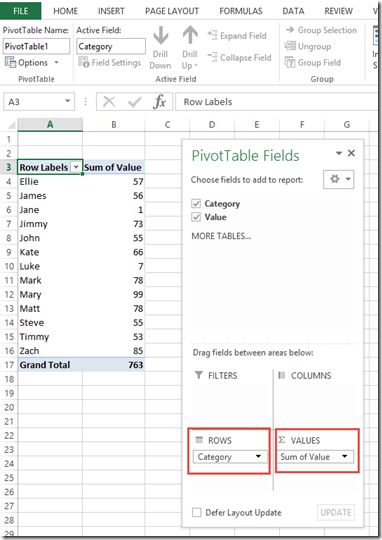382x540 pixels.
Task: Open the Name Box dropdown arrow
Action: coord(68,101)
